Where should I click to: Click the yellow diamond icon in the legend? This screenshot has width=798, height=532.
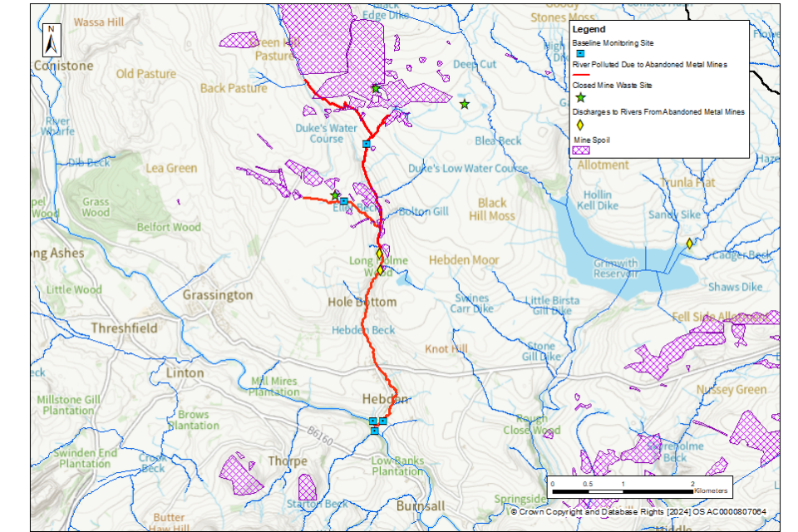[x=579, y=124]
